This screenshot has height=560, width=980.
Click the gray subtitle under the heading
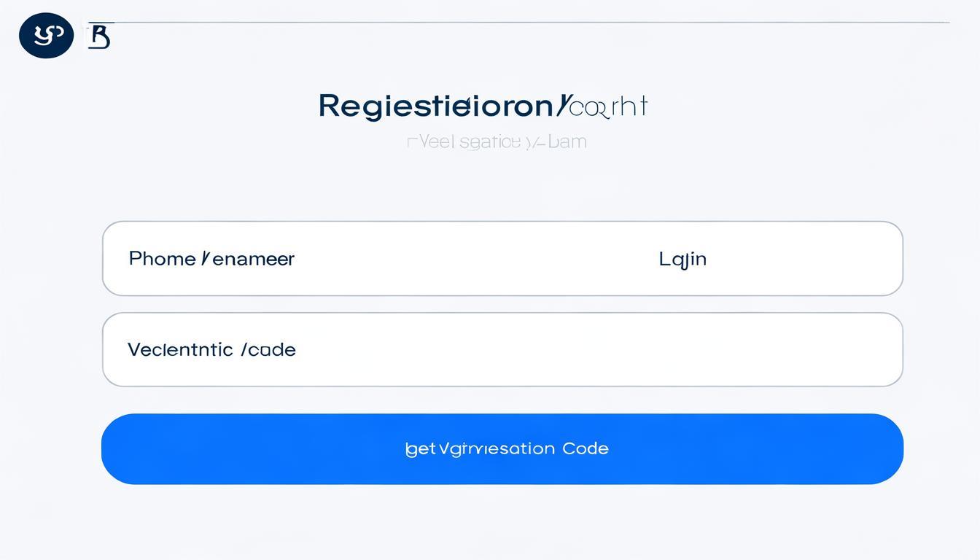pos(496,141)
